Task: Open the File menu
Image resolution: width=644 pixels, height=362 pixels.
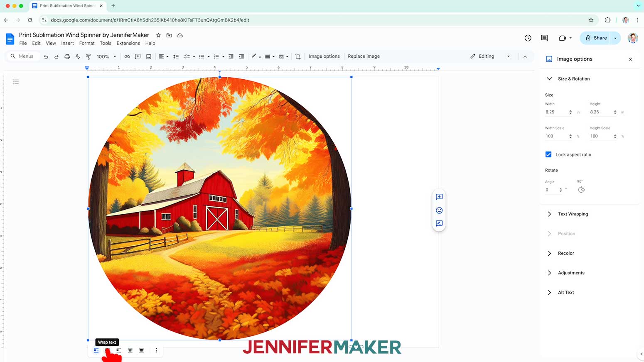Action: (x=23, y=43)
